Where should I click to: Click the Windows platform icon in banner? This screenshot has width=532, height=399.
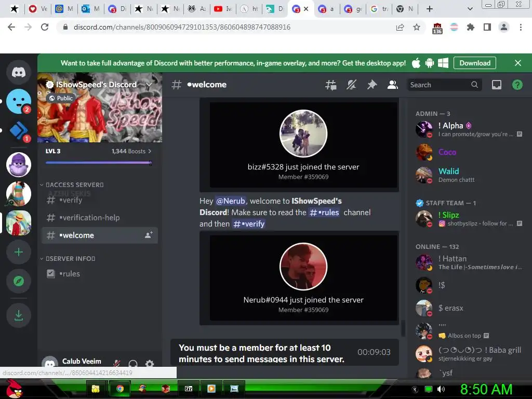443,63
